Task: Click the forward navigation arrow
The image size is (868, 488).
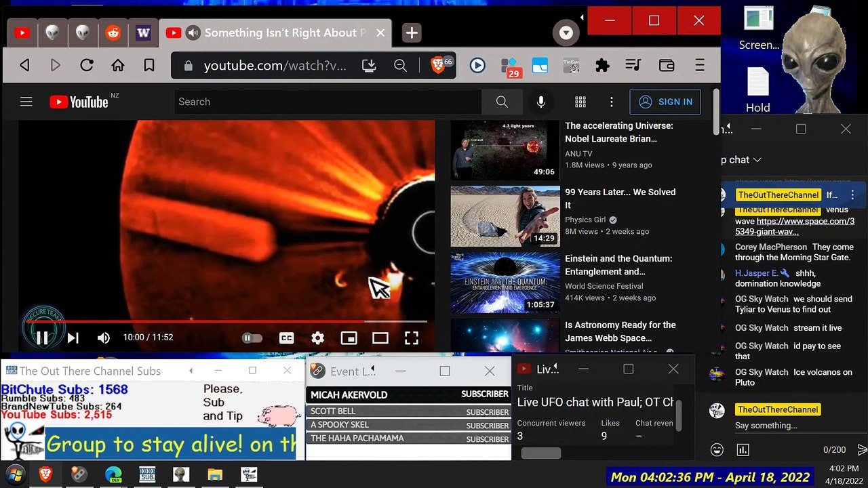Action: click(x=56, y=66)
